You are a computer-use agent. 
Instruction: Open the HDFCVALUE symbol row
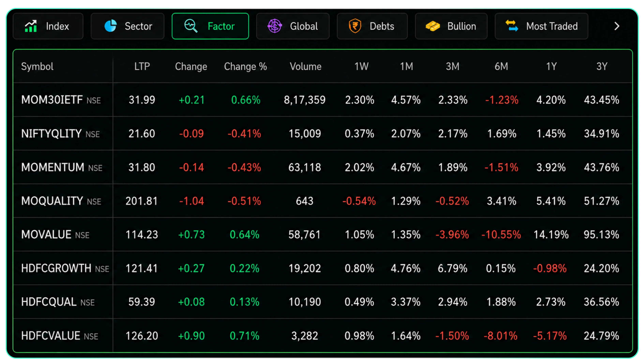point(323,336)
